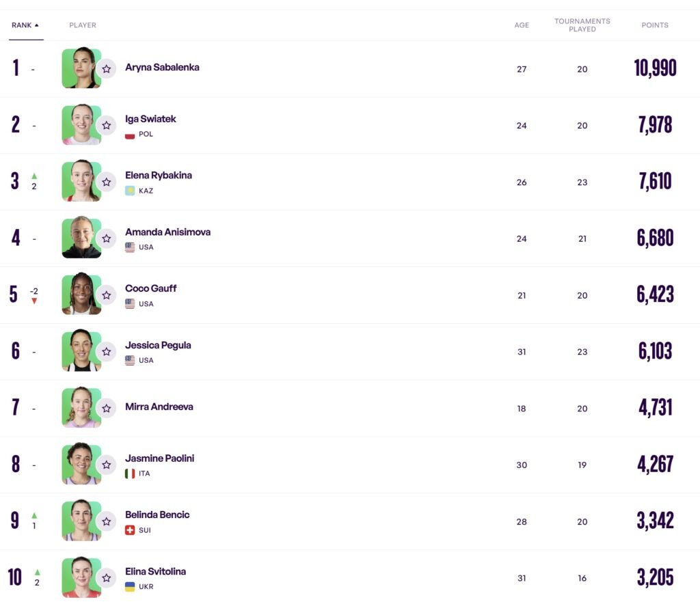The image size is (700, 604).
Task: Open Aryna Sabalenka's player profile link
Action: (162, 68)
